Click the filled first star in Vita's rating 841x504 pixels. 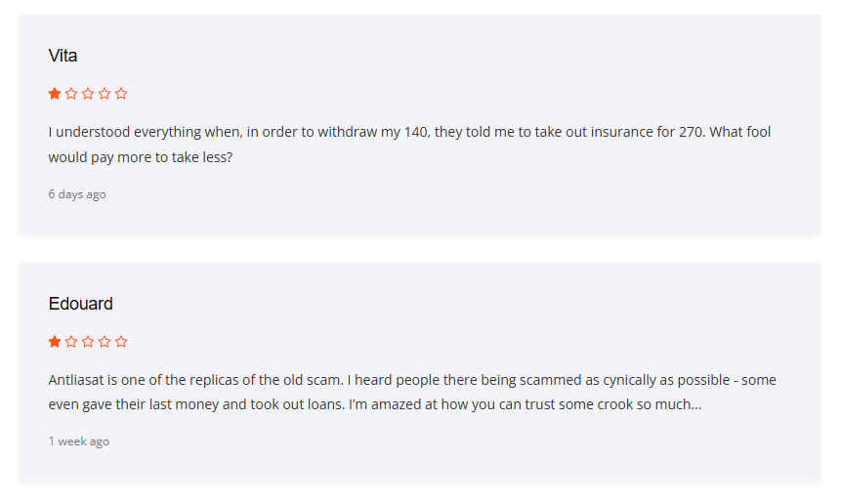point(55,94)
